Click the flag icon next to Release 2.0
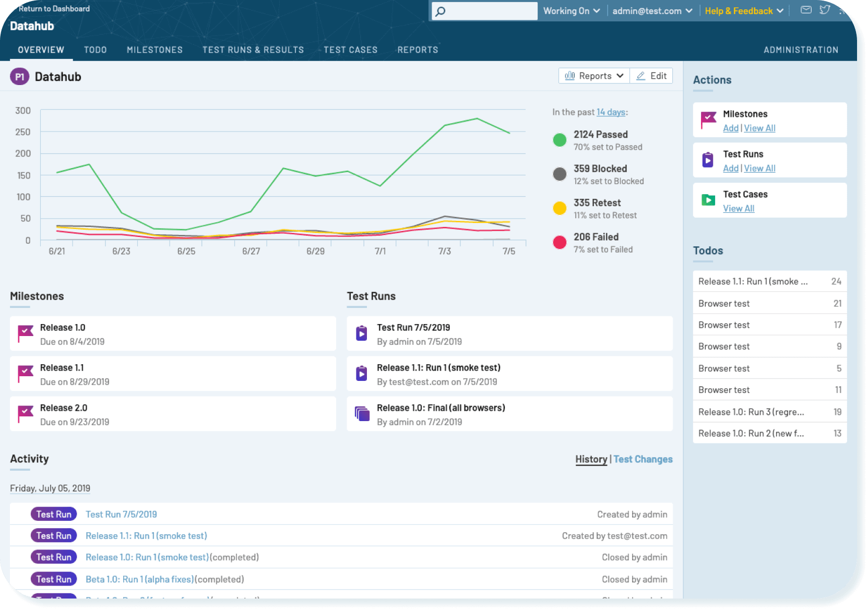 pos(25,413)
